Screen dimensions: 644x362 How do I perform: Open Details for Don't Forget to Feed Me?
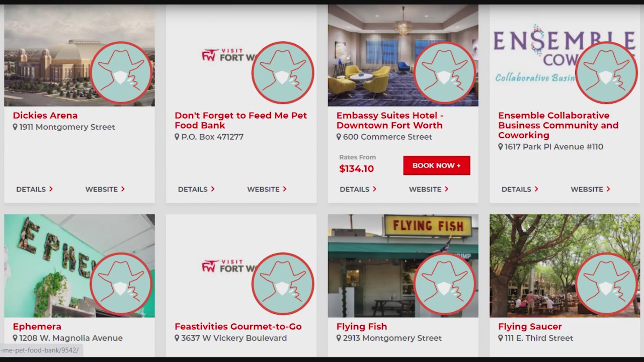tap(196, 189)
